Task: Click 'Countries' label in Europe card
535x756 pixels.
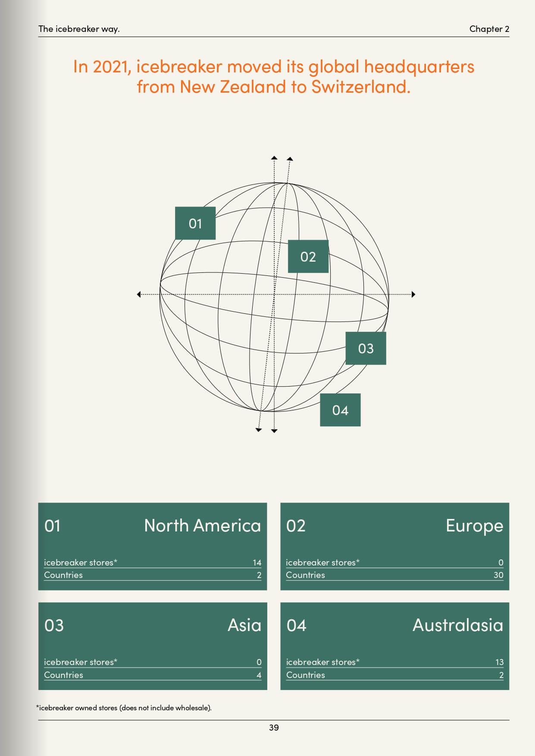Action: click(305, 575)
